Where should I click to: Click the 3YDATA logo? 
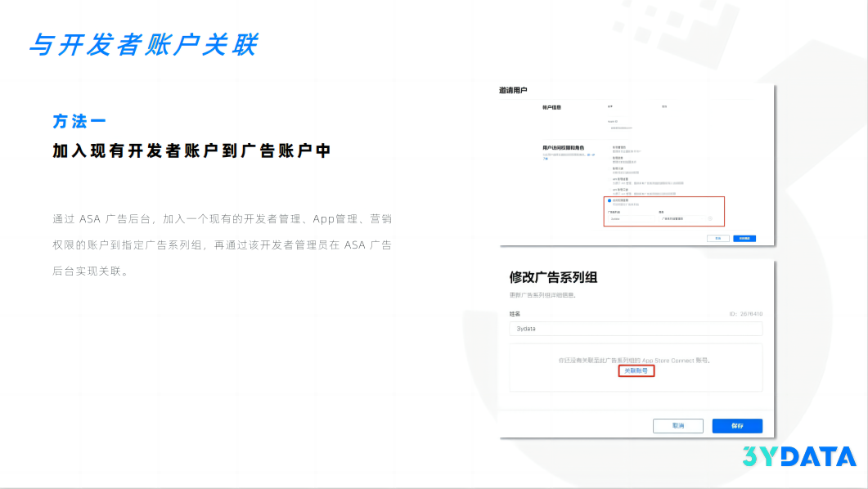coord(799,456)
